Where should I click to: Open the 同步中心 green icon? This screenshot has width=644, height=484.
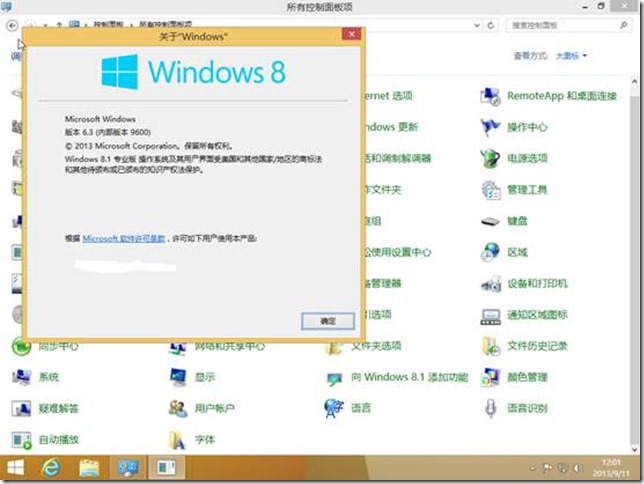tap(21, 346)
